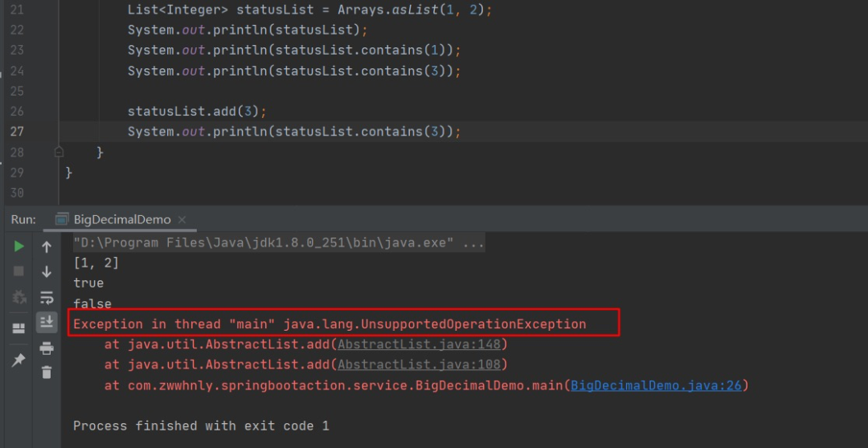Collapse method fold marker at line 28

[x=59, y=152]
